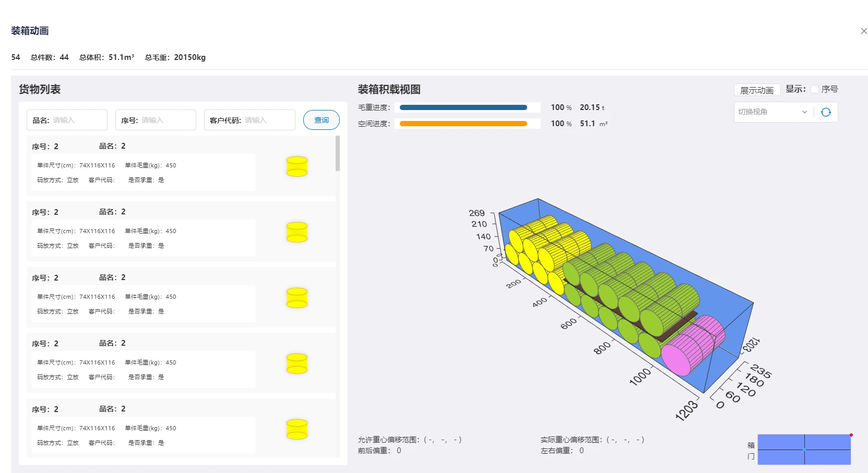The height and width of the screenshot is (473, 868).
Task: Click the pink cylinder in 3D view
Action: tap(693, 346)
